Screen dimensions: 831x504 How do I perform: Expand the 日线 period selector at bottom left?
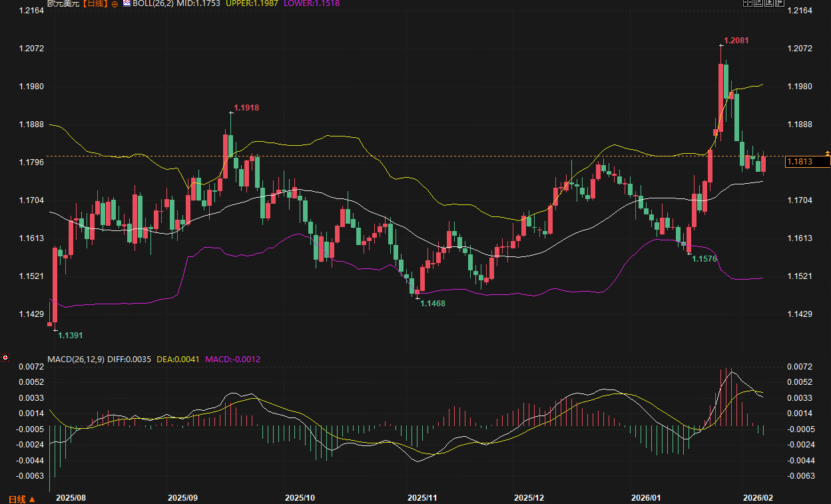(21, 499)
